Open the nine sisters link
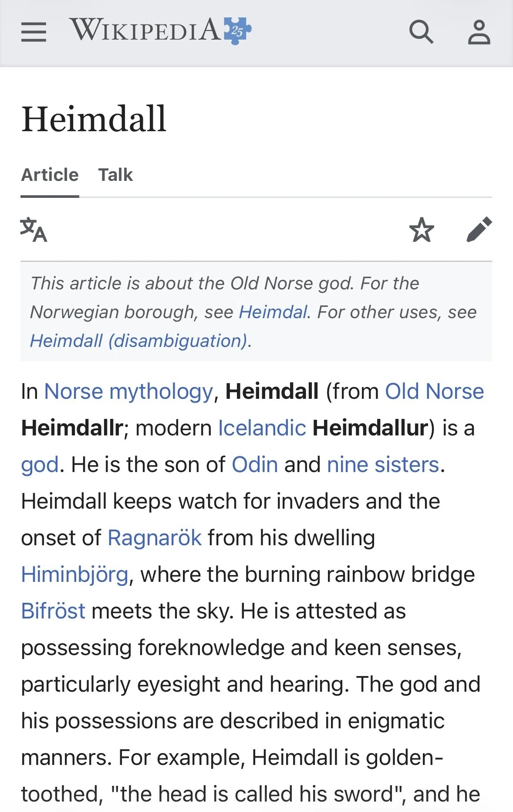The width and height of the screenshot is (513, 812). pyautogui.click(x=383, y=465)
